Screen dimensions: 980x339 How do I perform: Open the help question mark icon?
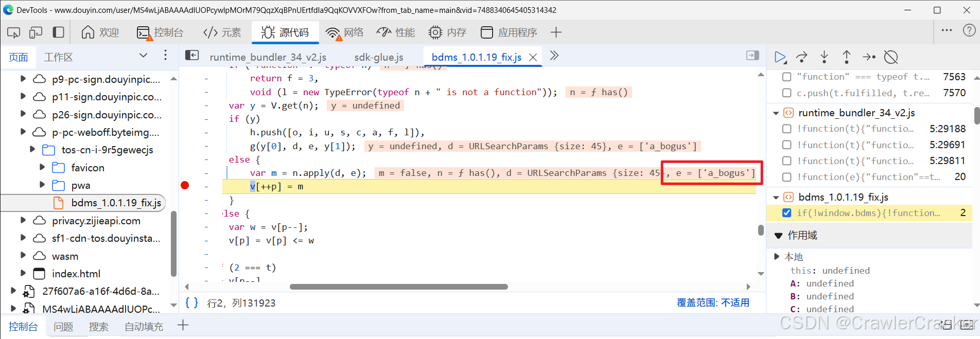pyautogui.click(x=969, y=30)
